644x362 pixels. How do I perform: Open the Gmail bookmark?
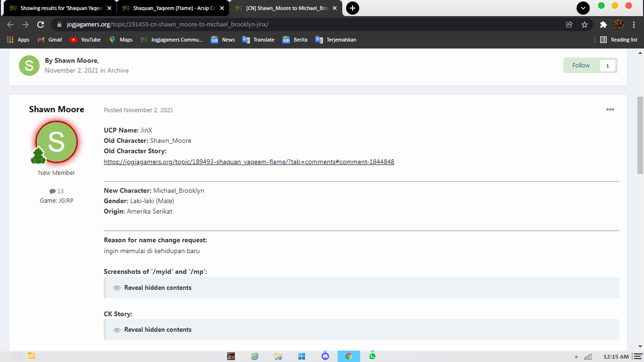[x=50, y=40]
